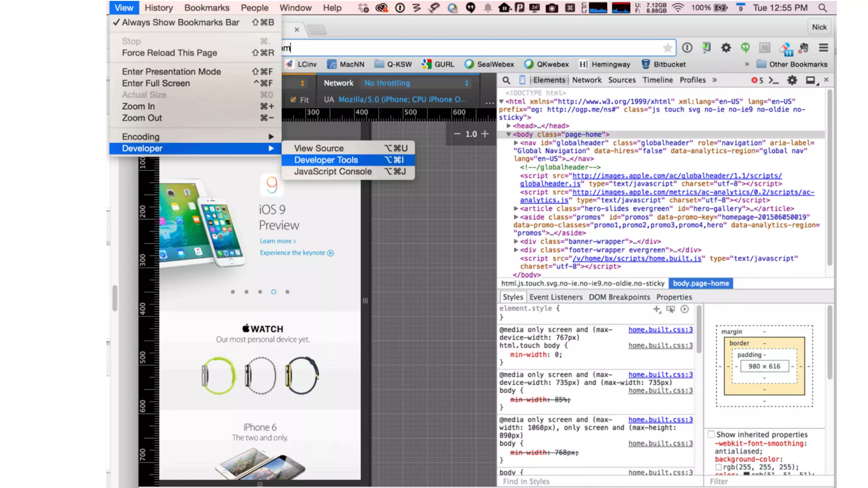Expand the article hero-slides node
This screenshot has width=868, height=488.
(x=516, y=208)
